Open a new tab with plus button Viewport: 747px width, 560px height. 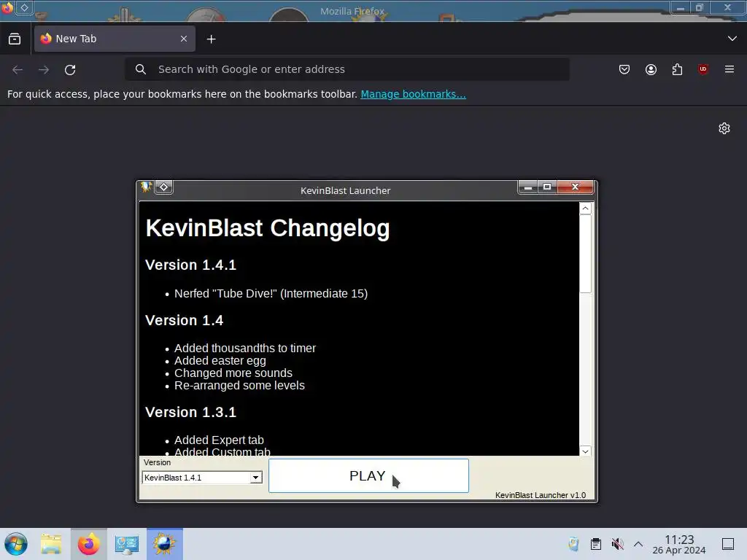coord(211,39)
